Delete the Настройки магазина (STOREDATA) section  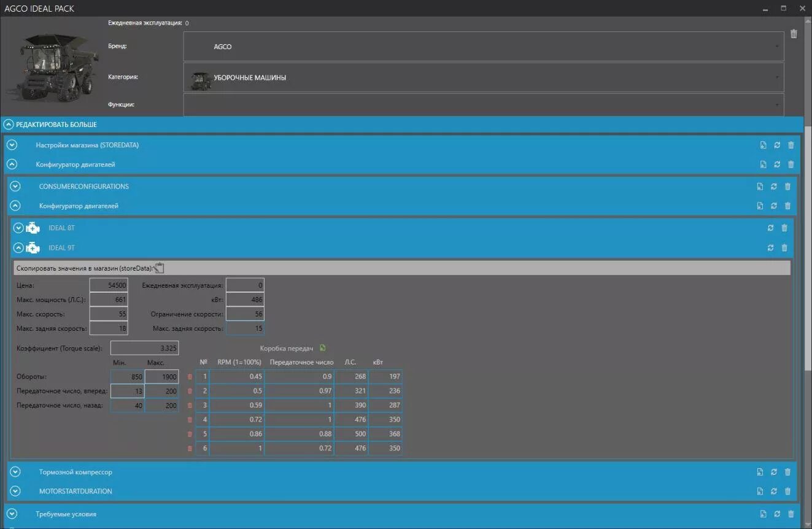point(791,145)
